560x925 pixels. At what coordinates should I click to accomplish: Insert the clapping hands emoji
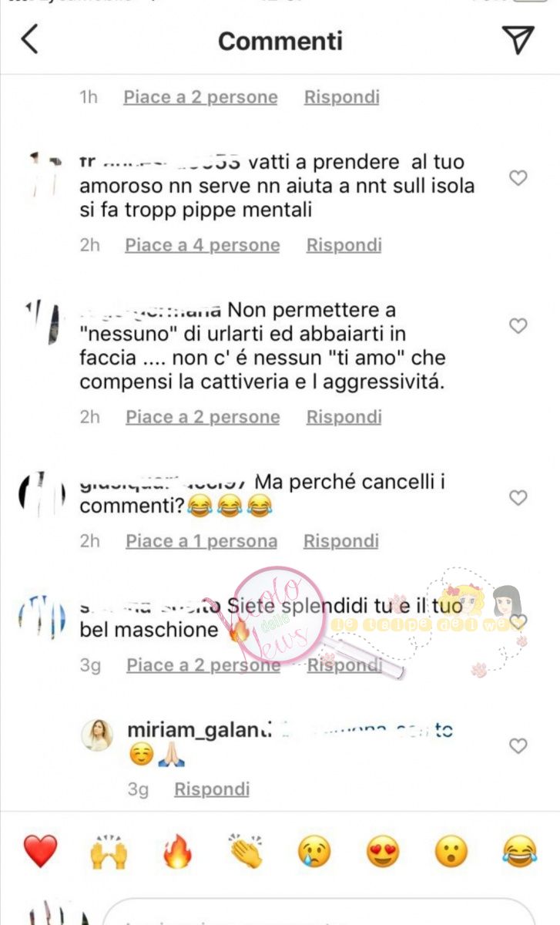click(x=246, y=852)
